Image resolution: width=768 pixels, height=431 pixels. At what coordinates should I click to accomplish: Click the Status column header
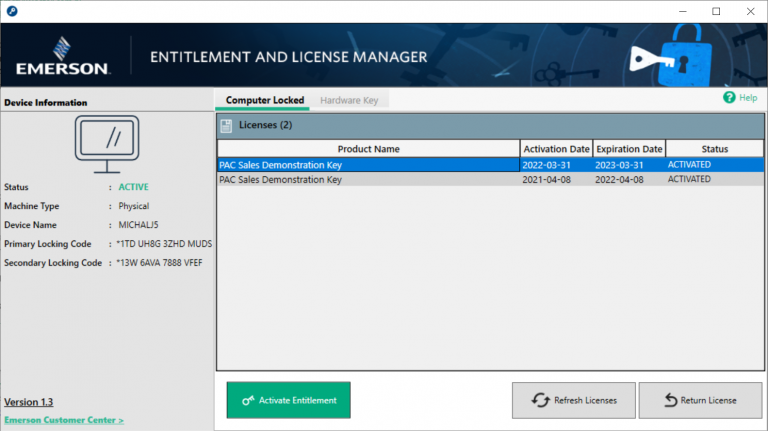click(x=715, y=149)
